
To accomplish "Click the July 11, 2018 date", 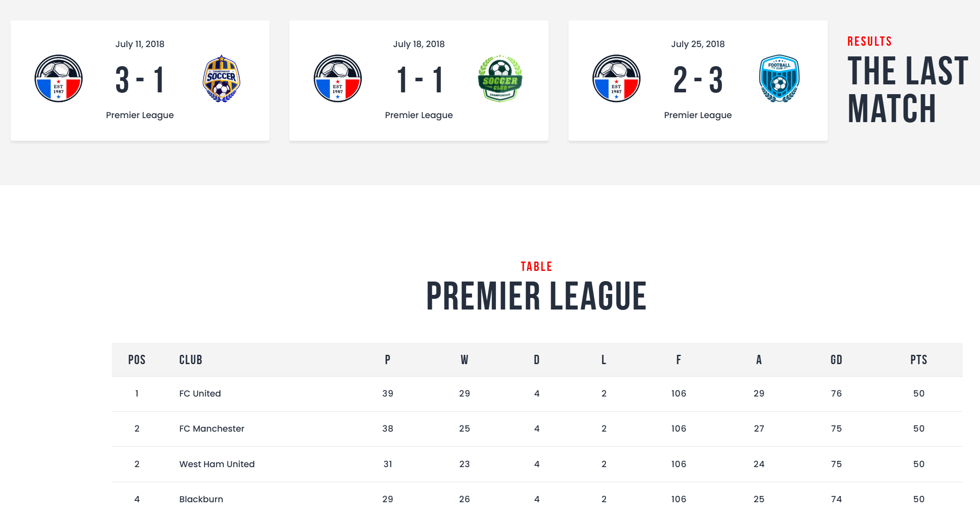I will tap(140, 44).
